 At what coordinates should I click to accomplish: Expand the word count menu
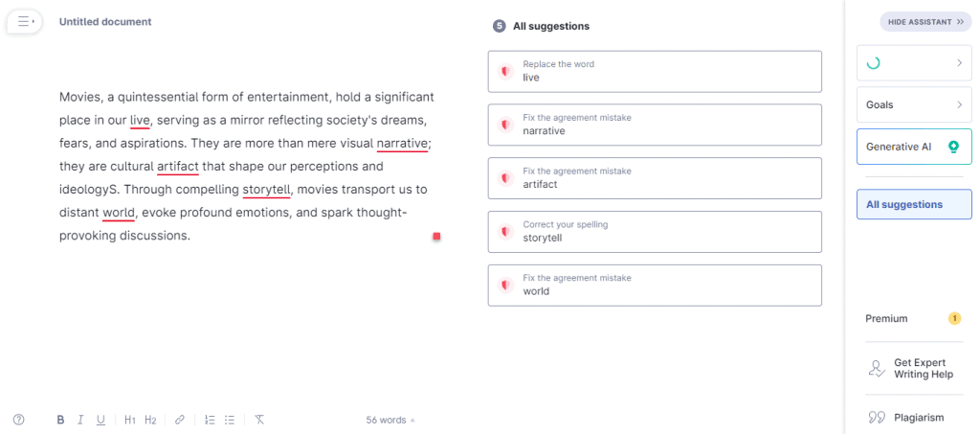[390, 420]
